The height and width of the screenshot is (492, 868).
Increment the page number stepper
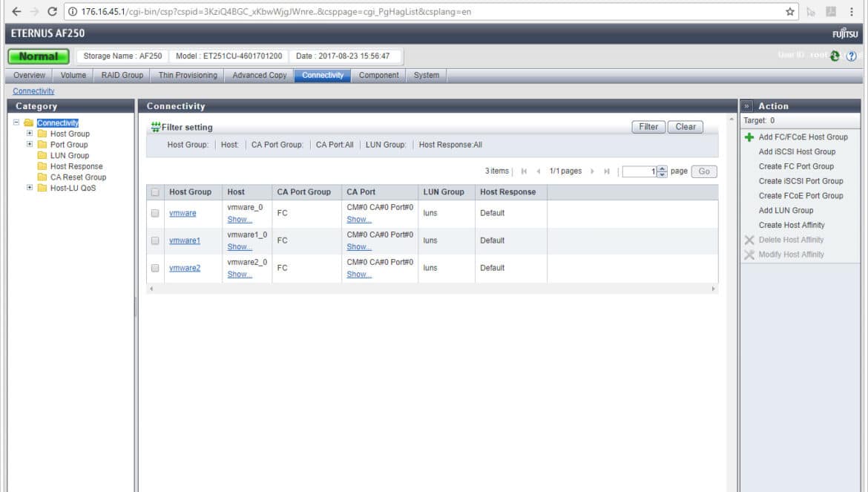tap(662, 168)
